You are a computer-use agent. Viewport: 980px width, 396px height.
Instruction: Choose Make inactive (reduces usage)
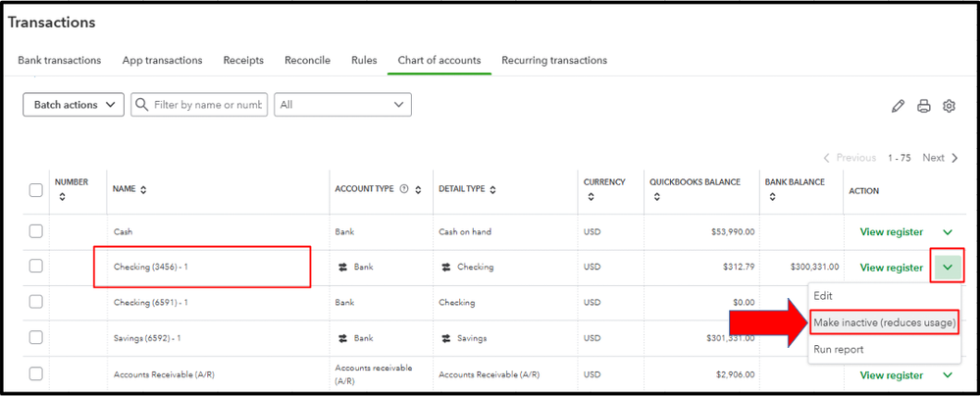885,323
